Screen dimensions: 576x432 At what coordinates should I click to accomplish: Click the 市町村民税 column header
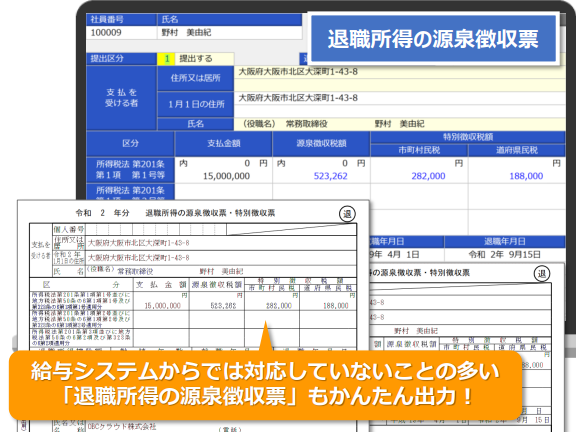tap(419, 150)
